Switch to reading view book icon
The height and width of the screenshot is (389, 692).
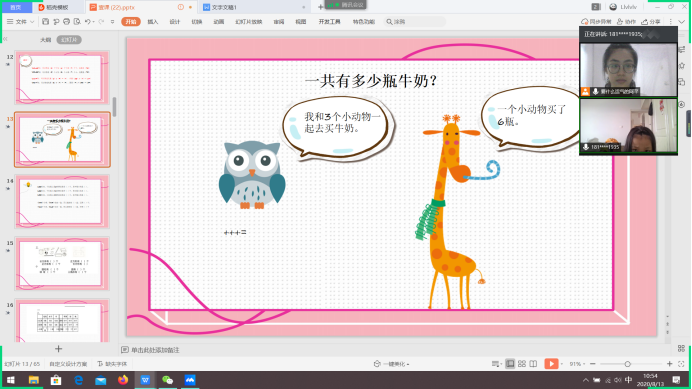click(x=533, y=364)
